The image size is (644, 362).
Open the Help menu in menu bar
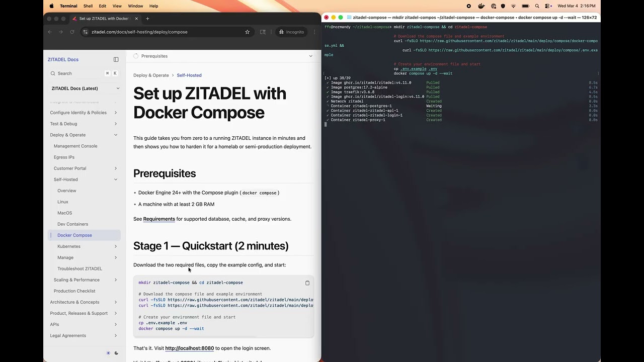click(154, 6)
